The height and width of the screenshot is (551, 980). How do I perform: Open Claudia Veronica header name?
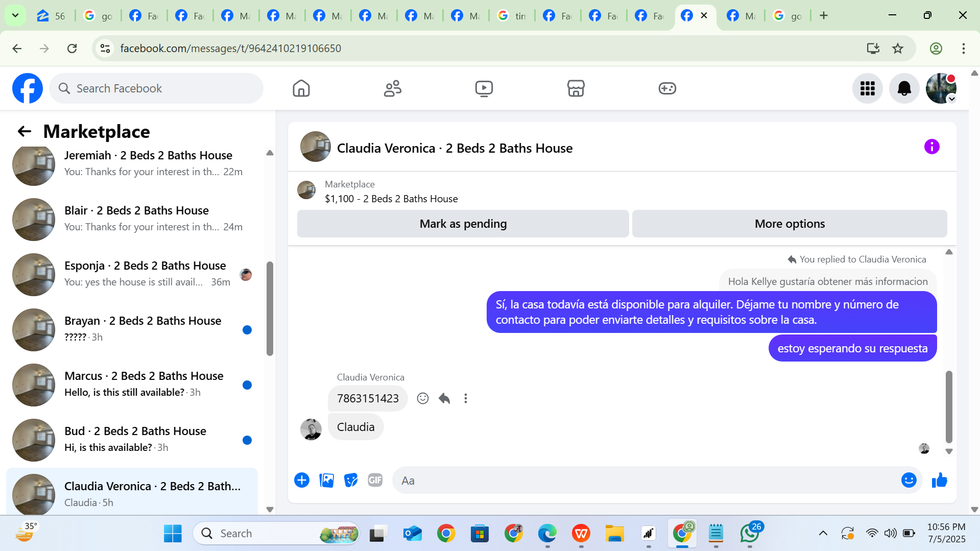click(455, 149)
